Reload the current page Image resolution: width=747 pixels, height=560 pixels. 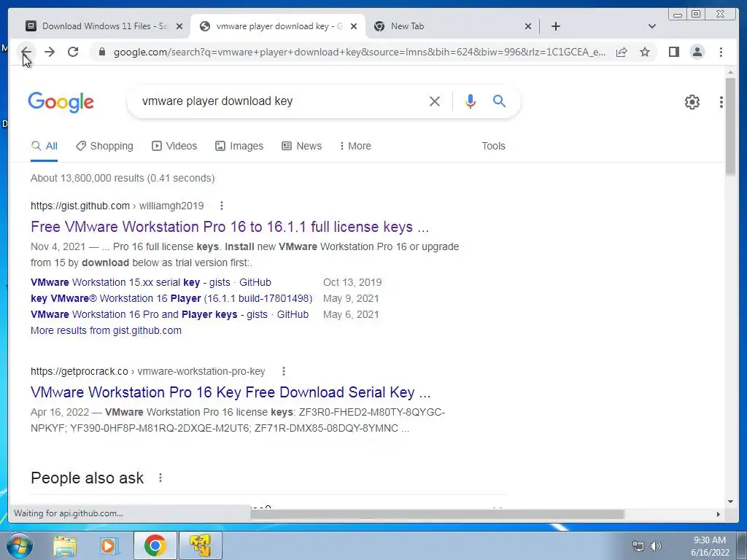(73, 52)
